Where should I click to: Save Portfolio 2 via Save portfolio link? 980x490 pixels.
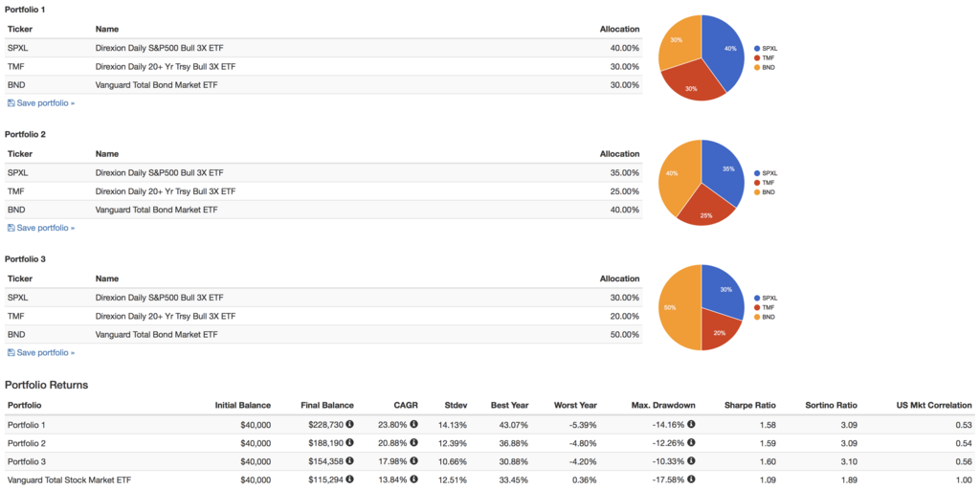pos(40,228)
